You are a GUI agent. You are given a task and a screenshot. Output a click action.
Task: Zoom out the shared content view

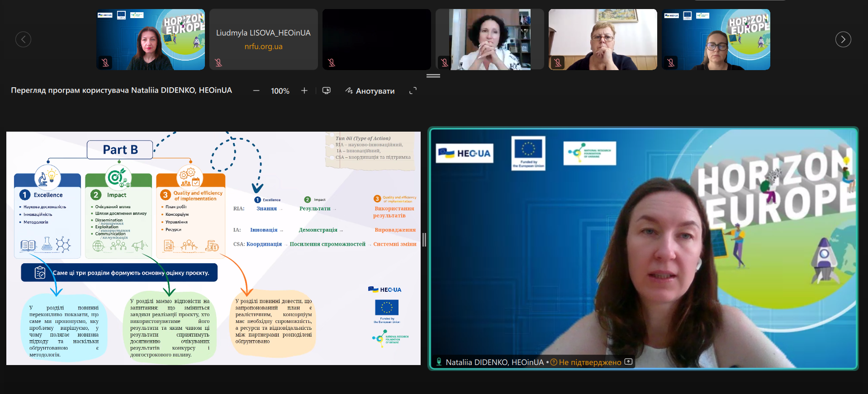click(x=256, y=91)
